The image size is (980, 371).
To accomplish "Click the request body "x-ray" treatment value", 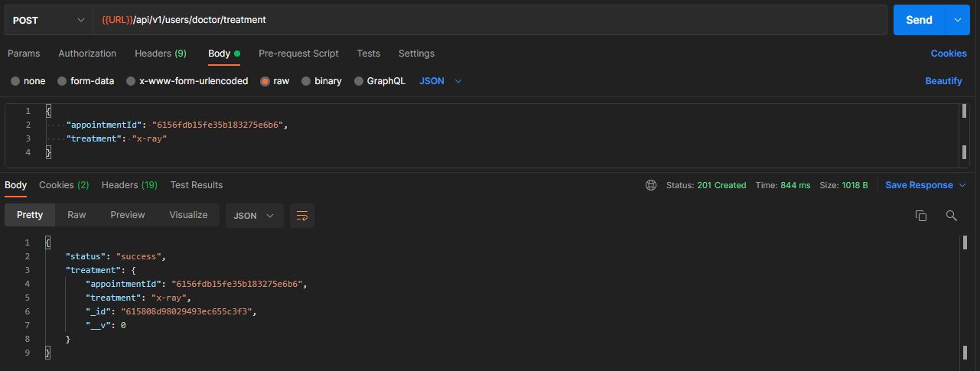I will (x=149, y=138).
